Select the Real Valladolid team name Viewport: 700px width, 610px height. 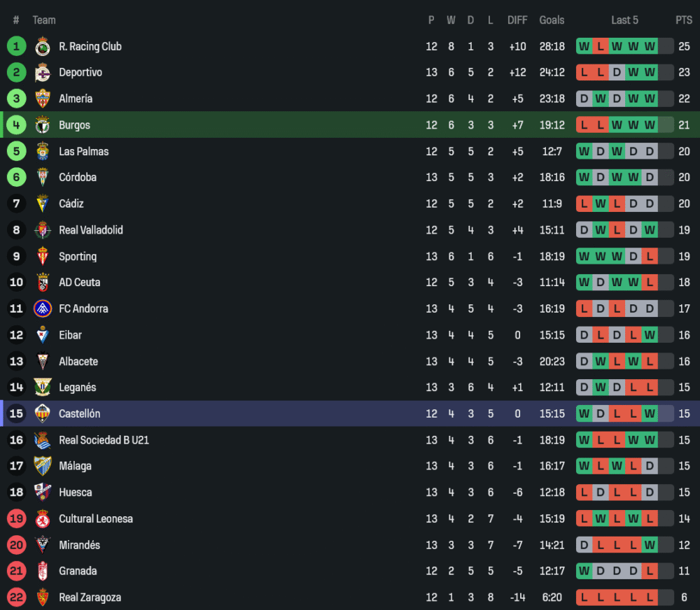click(91, 230)
